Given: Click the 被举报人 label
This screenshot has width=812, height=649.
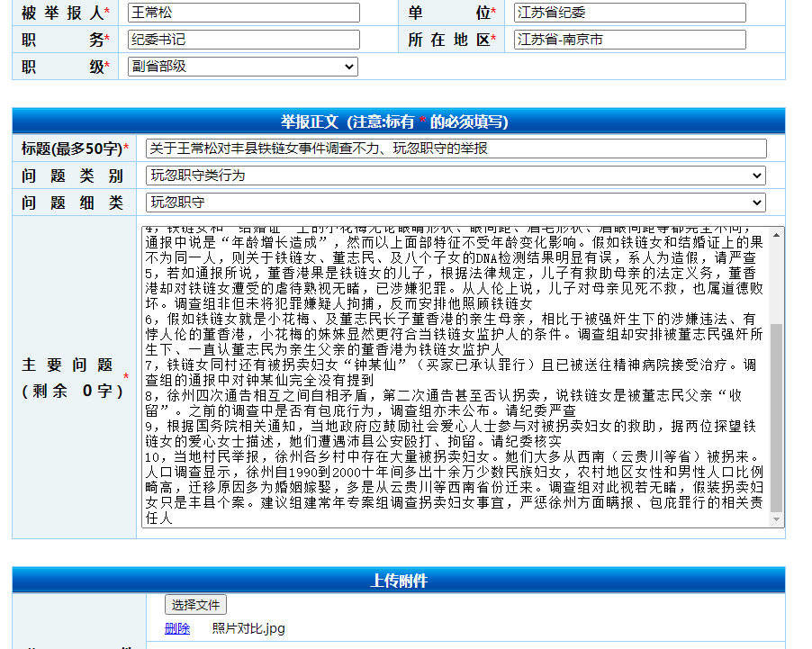Looking at the screenshot, I should pyautogui.click(x=65, y=14).
